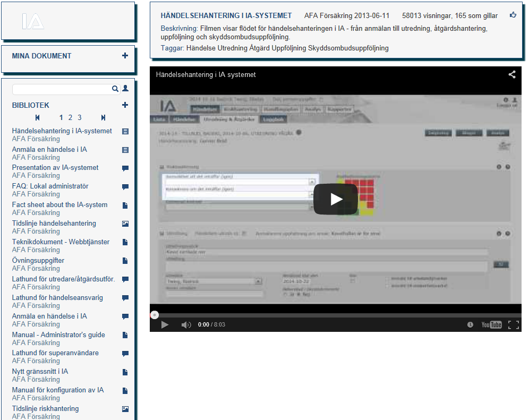Click the user profile icon beside search
529x420 pixels.
(125, 88)
